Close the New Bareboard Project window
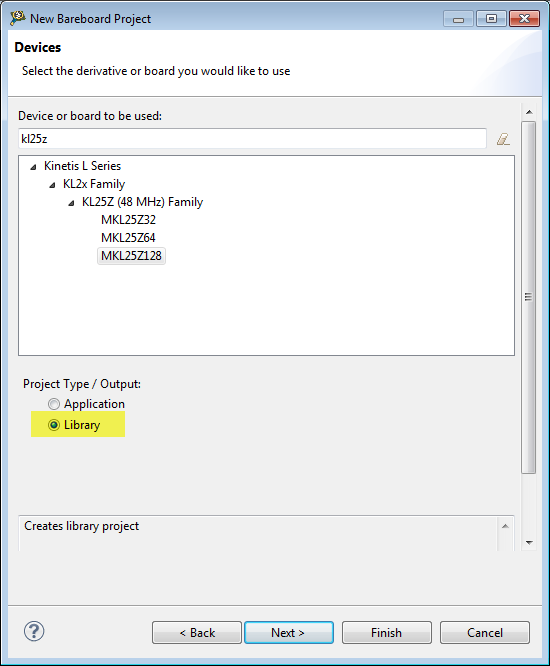This screenshot has width=550, height=666. pos(525,19)
